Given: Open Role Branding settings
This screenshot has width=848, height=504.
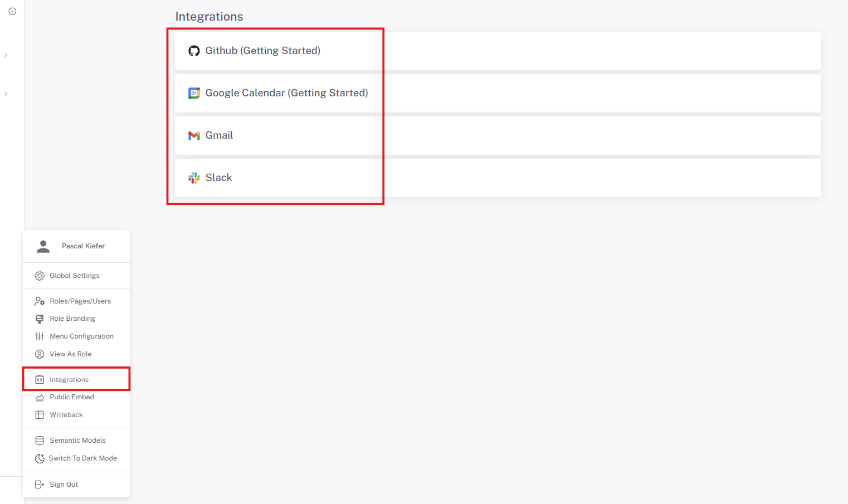Looking at the screenshot, I should (x=71, y=318).
